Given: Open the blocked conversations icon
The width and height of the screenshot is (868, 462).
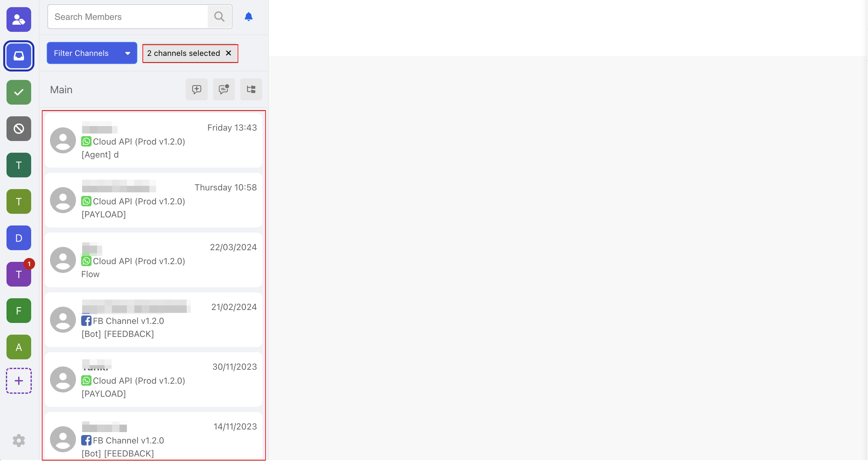Looking at the screenshot, I should (19, 129).
